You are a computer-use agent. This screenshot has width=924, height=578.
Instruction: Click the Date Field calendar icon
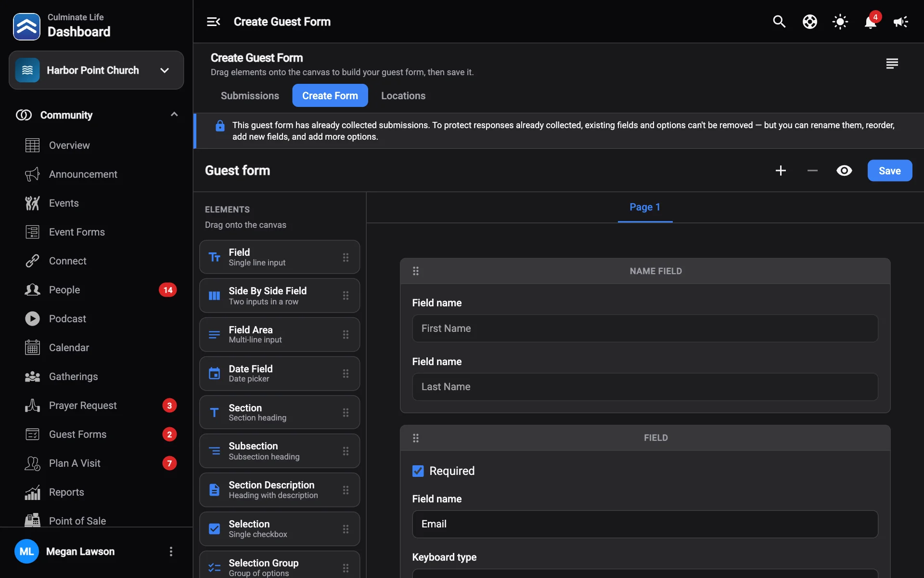click(x=214, y=373)
